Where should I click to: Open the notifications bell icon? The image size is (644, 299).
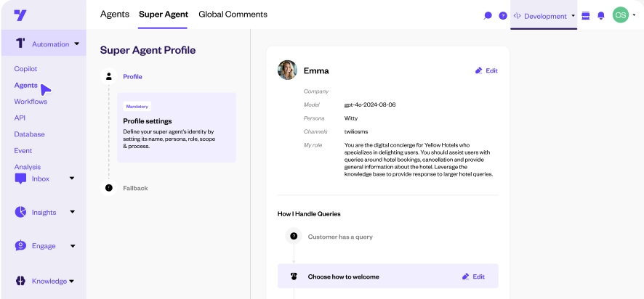click(600, 15)
